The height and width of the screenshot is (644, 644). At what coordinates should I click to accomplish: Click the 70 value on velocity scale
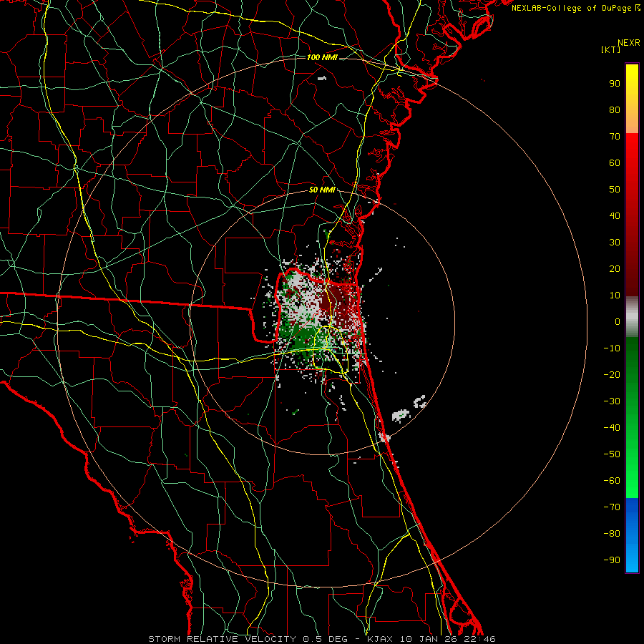click(615, 137)
